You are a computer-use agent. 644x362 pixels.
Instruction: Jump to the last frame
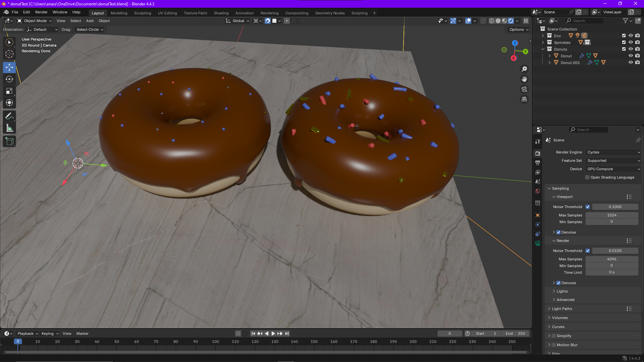tap(287, 334)
